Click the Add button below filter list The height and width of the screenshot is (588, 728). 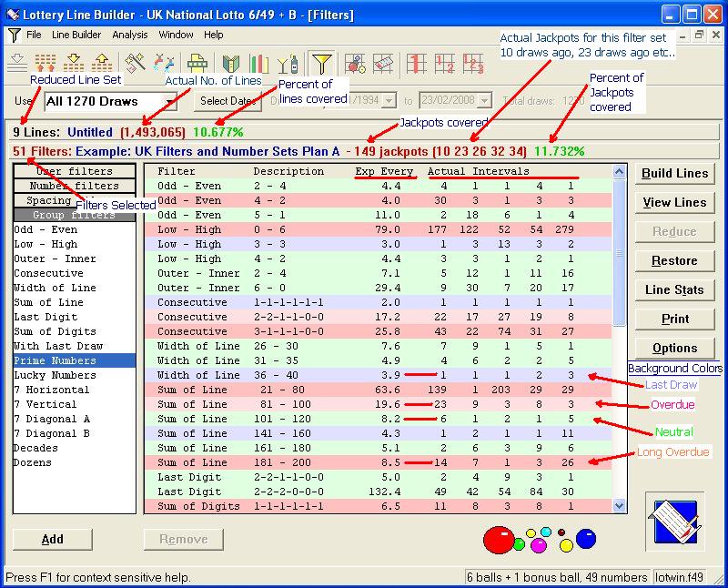[51, 539]
